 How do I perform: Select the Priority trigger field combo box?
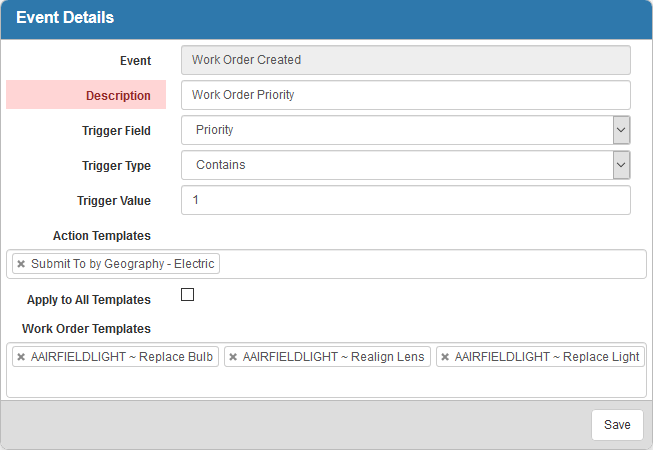coord(406,130)
